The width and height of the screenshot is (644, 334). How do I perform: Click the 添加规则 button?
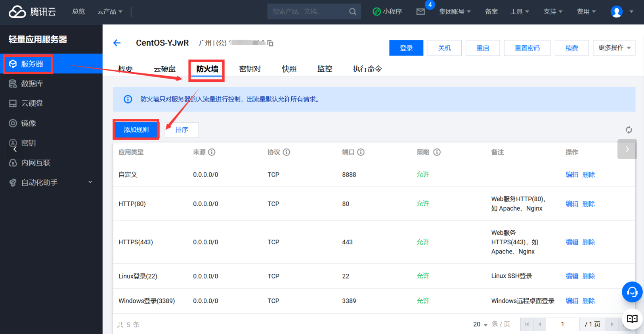(136, 130)
